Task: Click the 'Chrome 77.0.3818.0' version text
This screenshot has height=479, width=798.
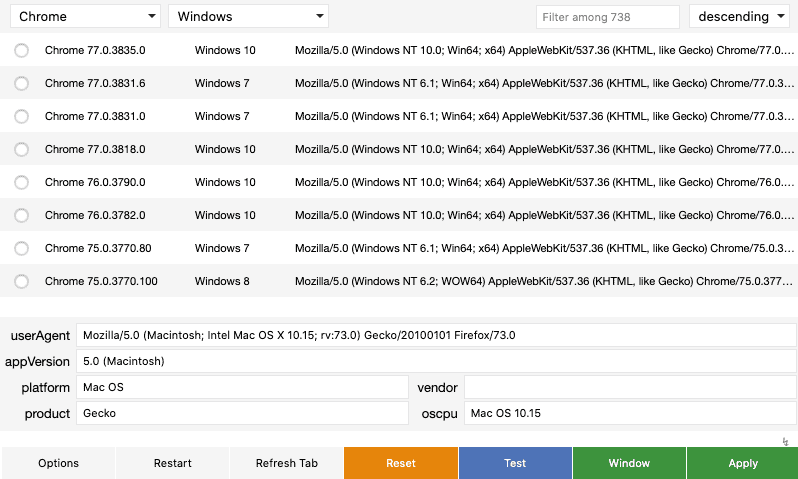Action: point(95,149)
